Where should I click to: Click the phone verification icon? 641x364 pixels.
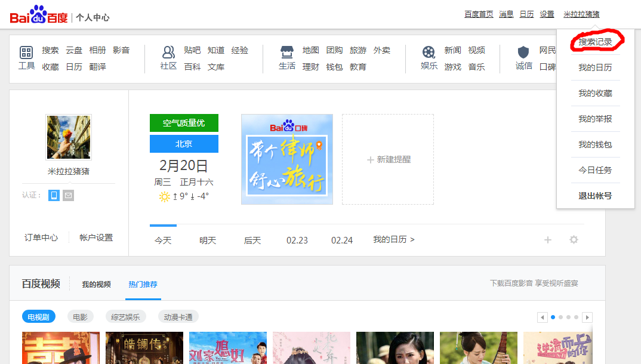tap(54, 195)
